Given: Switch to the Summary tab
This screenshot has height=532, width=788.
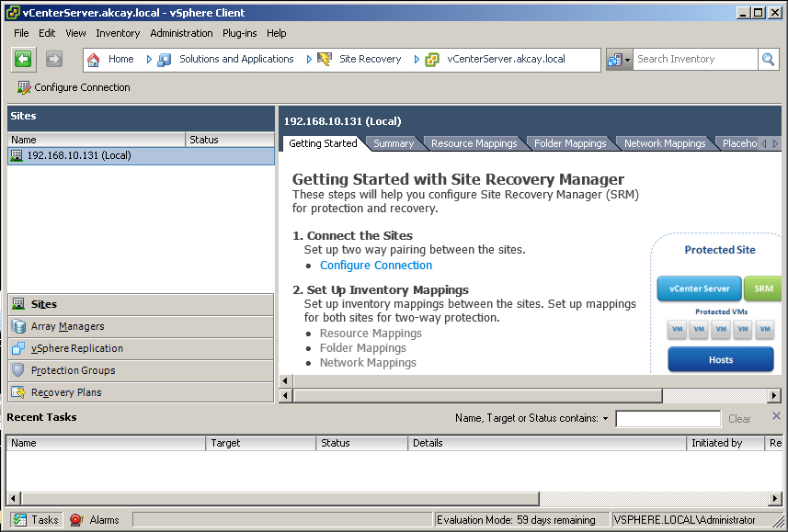Looking at the screenshot, I should 394,143.
